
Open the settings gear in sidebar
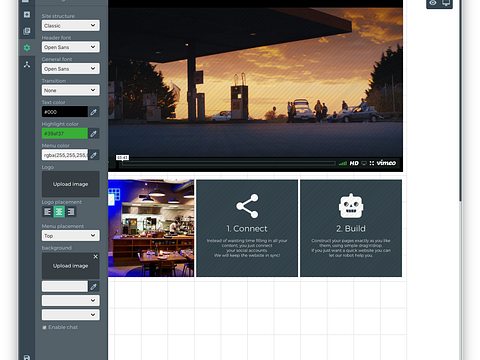(27, 48)
